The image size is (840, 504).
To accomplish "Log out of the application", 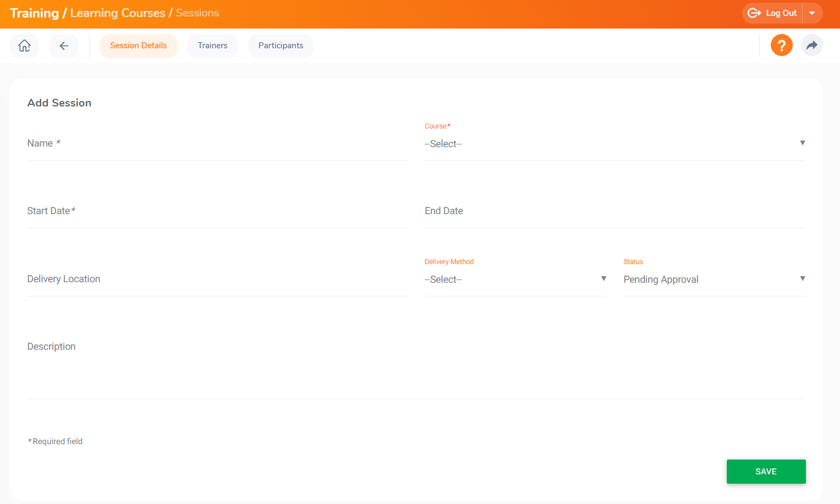I will click(x=772, y=13).
